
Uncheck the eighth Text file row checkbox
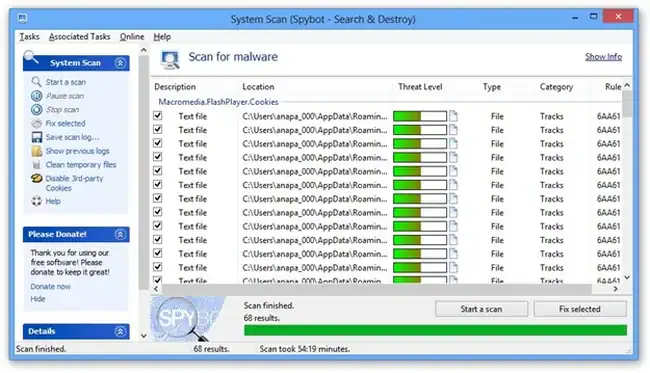tap(158, 212)
